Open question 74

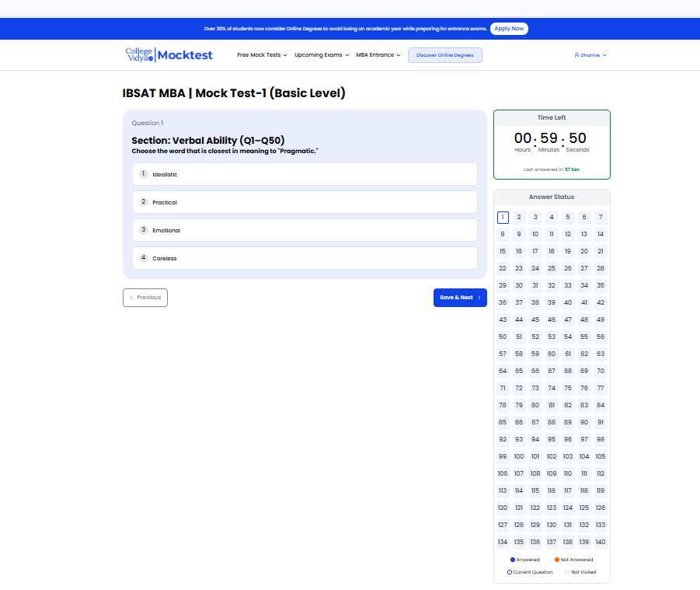click(552, 388)
